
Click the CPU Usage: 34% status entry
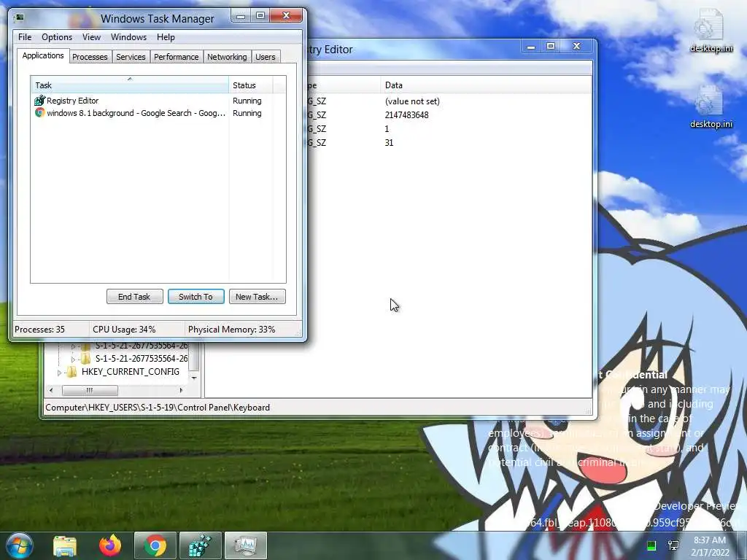click(x=124, y=330)
